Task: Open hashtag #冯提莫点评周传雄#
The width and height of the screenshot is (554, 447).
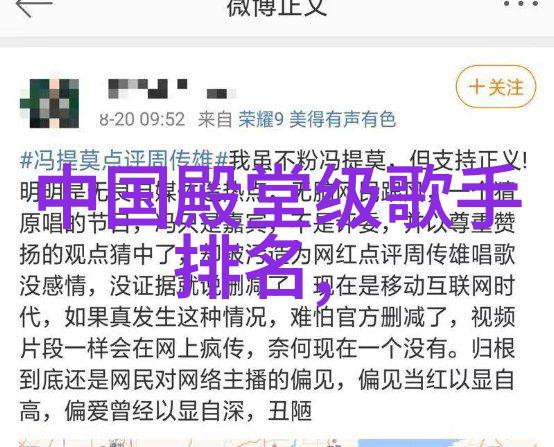Action: (124, 161)
